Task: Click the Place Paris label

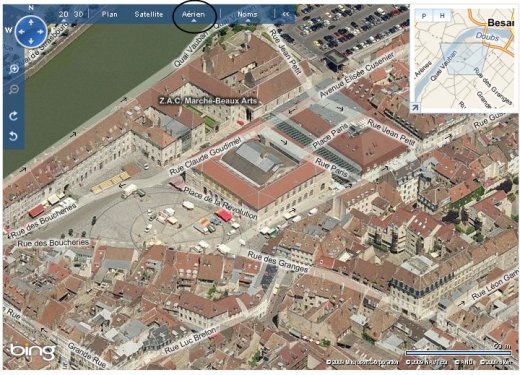Action: (x=330, y=136)
